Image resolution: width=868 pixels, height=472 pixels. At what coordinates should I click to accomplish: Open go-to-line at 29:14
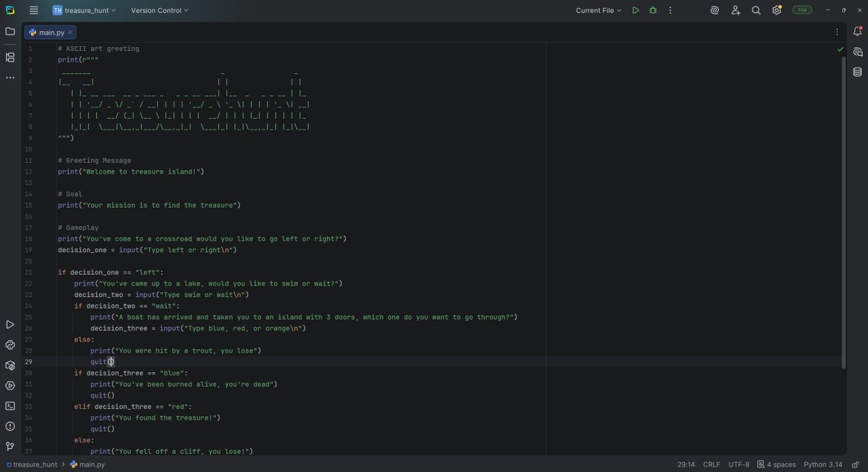[x=686, y=465]
